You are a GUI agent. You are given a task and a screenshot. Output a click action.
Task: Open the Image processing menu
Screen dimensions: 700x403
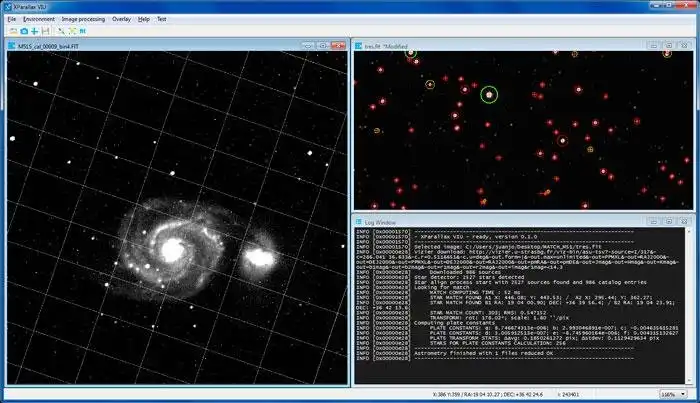tap(83, 19)
